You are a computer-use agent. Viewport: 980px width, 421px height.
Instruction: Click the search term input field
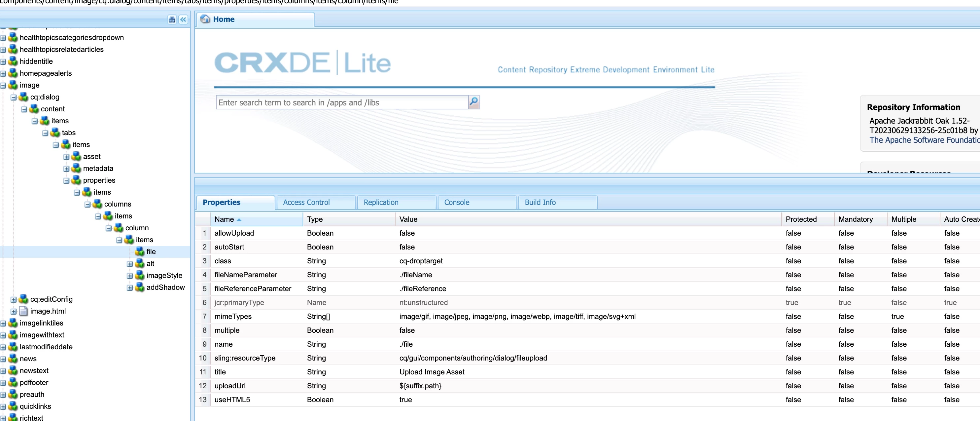coord(342,102)
